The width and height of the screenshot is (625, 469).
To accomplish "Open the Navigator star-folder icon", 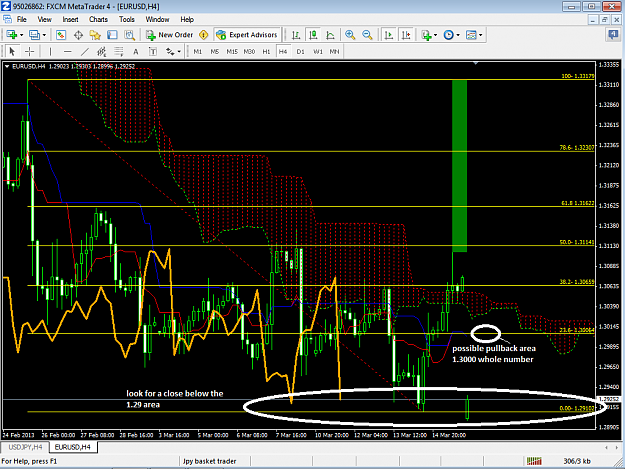I will (95, 35).
